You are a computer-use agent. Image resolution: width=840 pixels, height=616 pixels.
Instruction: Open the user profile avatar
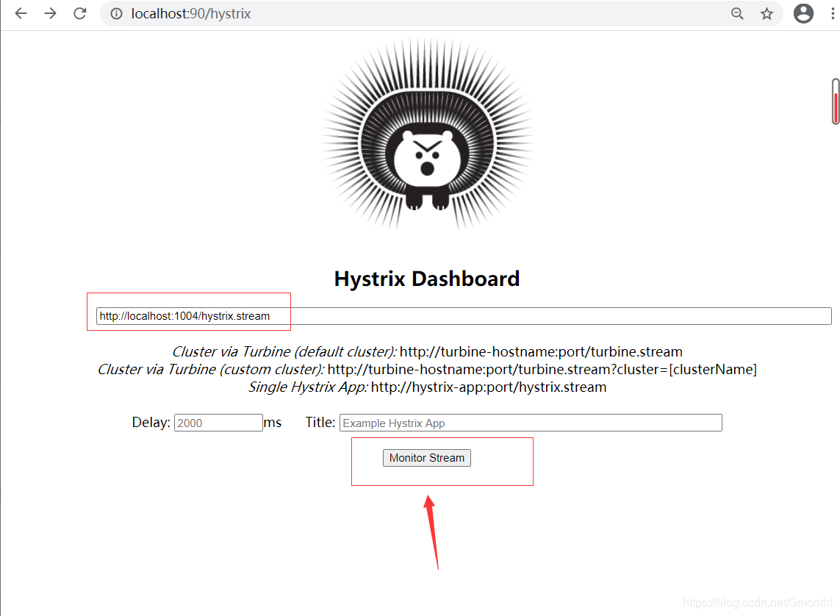[803, 13]
